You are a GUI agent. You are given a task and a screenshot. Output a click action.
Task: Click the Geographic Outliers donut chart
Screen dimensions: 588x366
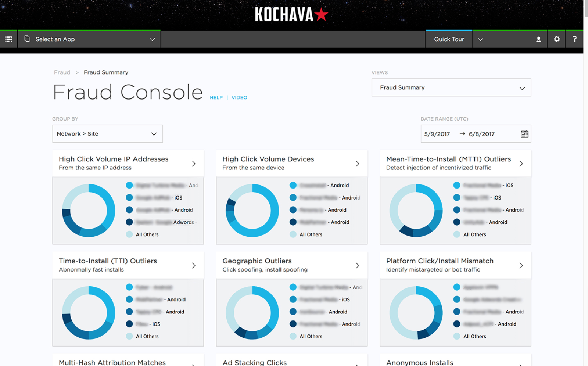tap(252, 313)
